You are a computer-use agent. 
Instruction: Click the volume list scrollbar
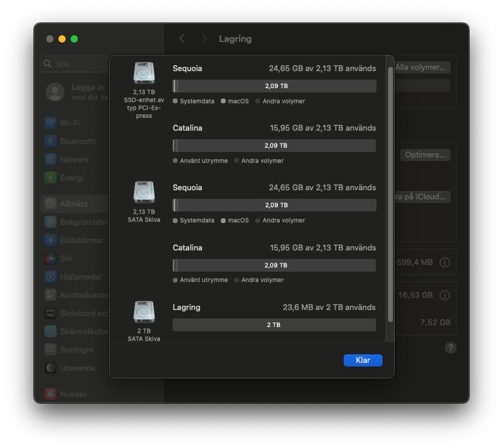click(390, 195)
